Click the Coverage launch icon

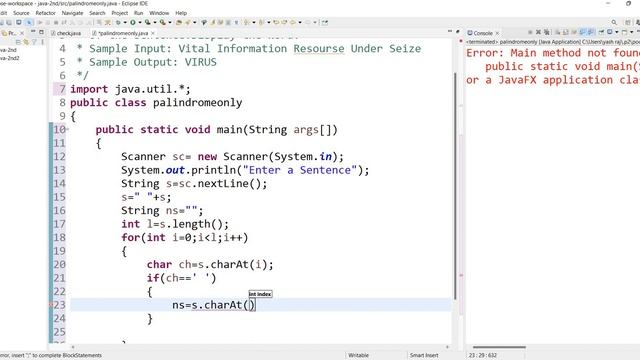[x=147, y=22]
